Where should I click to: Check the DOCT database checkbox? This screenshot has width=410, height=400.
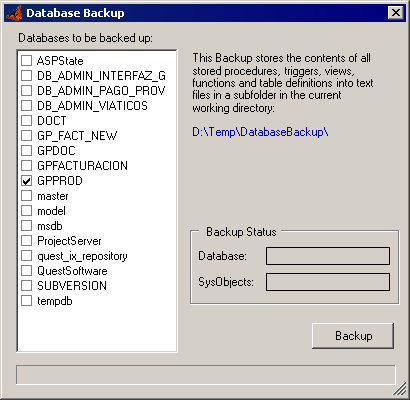[x=26, y=121]
